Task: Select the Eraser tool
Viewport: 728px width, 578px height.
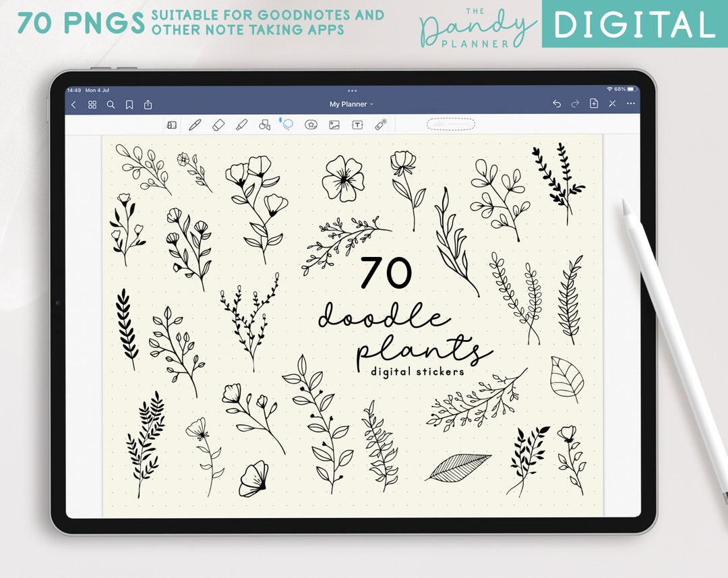Action: click(218, 125)
